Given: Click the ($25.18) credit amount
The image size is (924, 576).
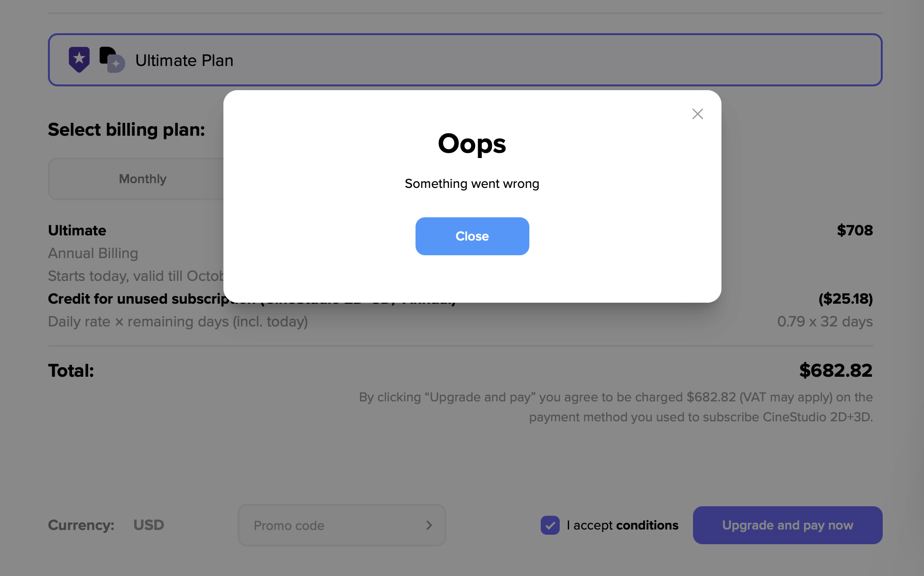Looking at the screenshot, I should click(x=846, y=298).
